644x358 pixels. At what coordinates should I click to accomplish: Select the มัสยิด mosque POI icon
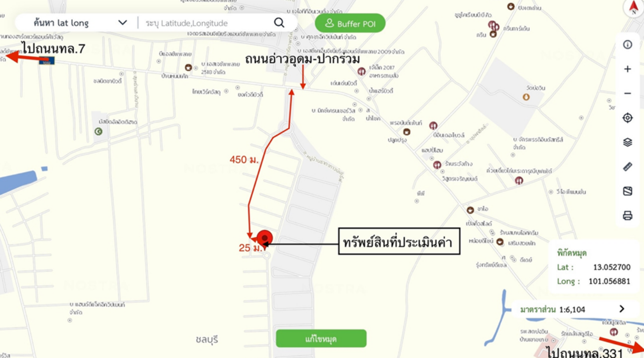pyautogui.click(x=99, y=131)
